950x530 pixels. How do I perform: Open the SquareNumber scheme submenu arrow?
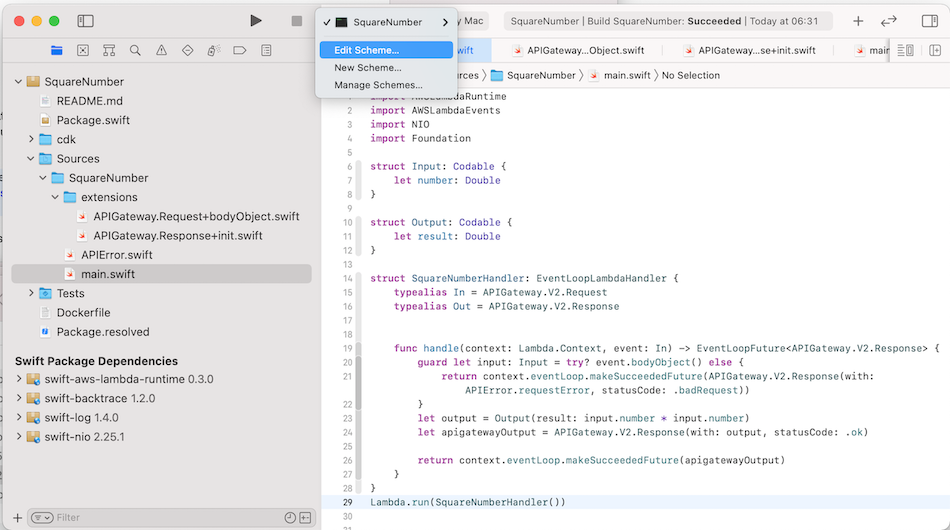445,22
